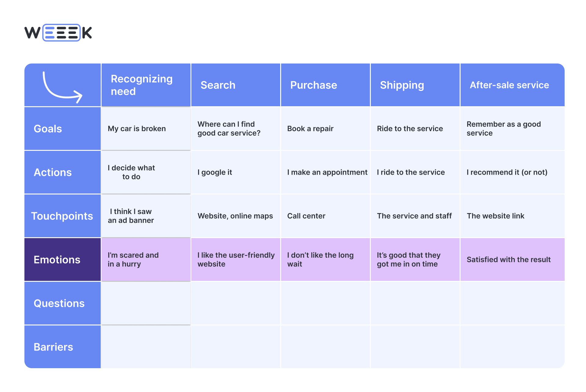Select the Actions row label

tap(53, 172)
